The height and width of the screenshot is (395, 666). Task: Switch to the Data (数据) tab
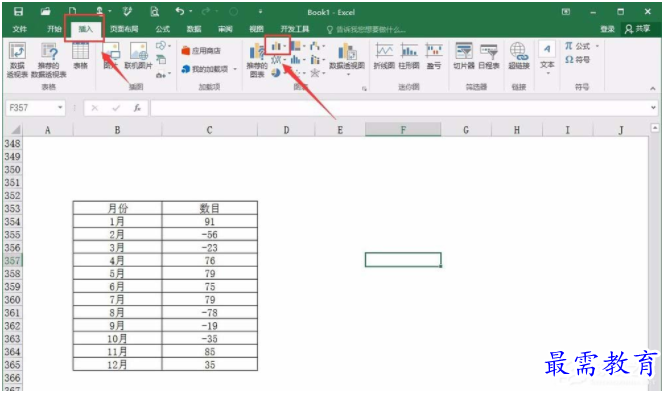coord(194,29)
